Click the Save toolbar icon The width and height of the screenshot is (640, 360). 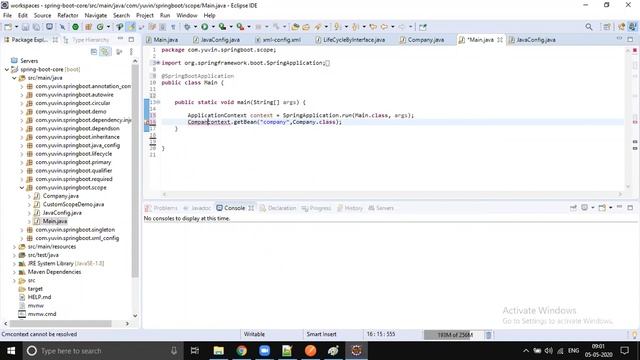pyautogui.click(x=25, y=27)
